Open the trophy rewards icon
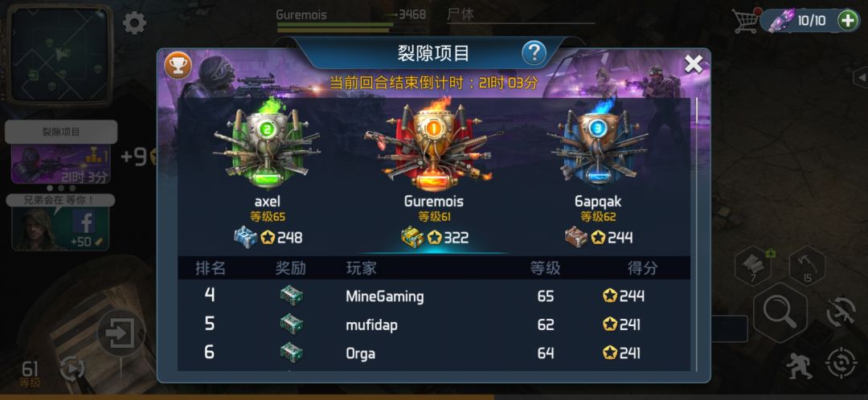The width and height of the screenshot is (868, 400). 178,65
